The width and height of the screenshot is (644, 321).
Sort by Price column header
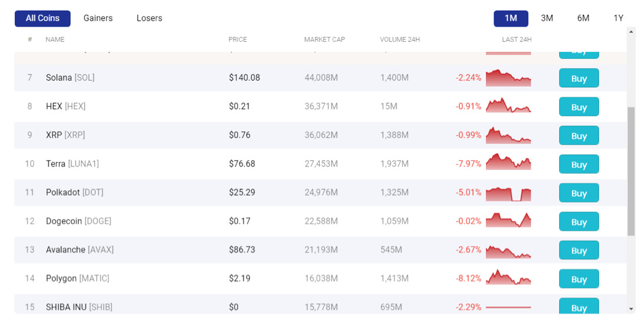point(238,40)
